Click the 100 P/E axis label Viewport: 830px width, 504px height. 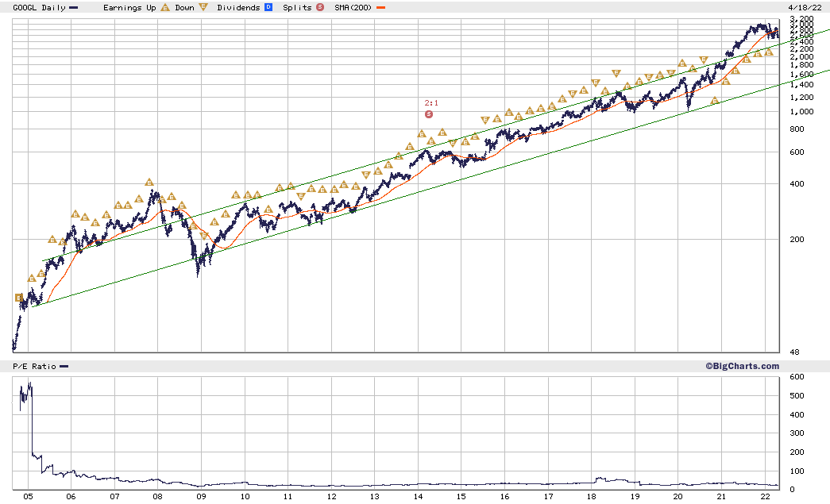pos(797,471)
